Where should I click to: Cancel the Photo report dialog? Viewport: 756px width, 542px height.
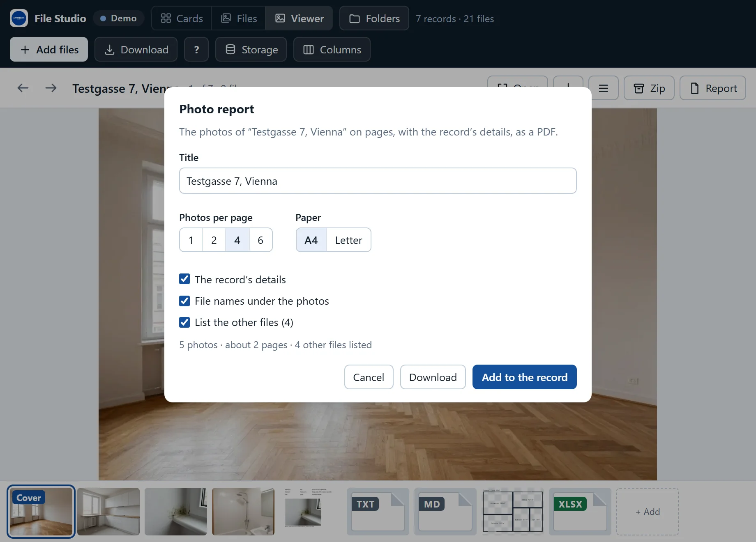pyautogui.click(x=369, y=377)
